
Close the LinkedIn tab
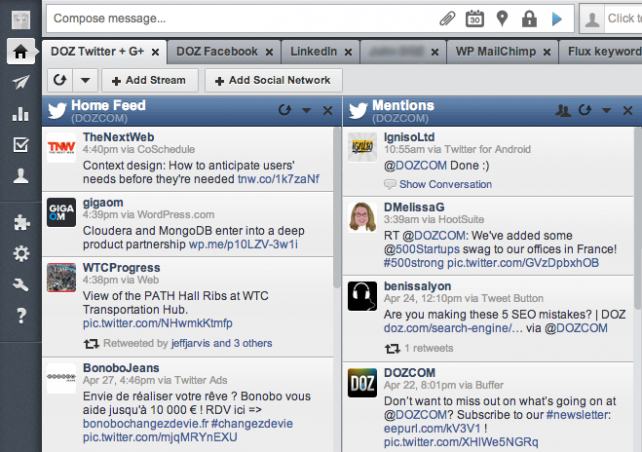(348, 52)
